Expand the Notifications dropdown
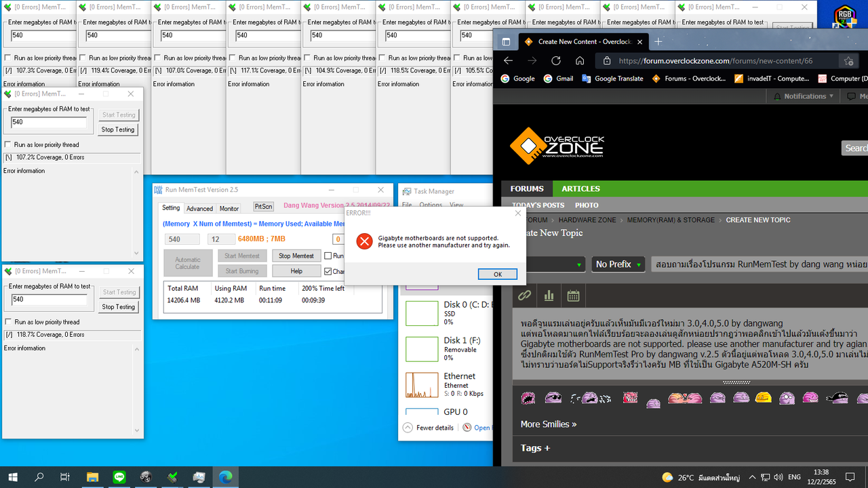The height and width of the screenshot is (488, 868). point(803,96)
